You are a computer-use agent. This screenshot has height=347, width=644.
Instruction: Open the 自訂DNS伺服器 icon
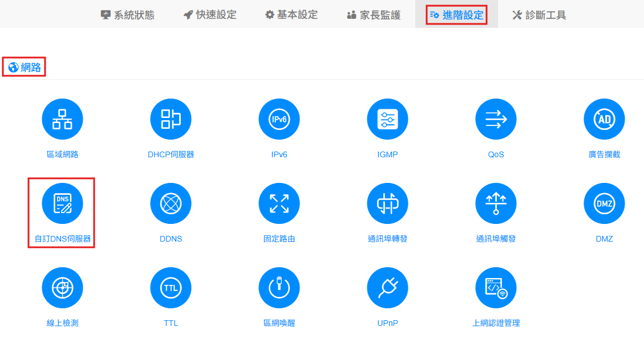click(x=62, y=203)
